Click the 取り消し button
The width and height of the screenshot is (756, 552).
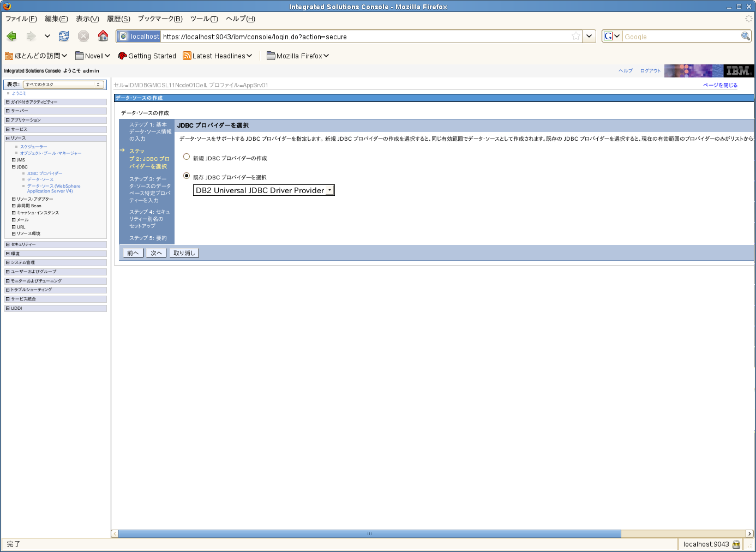(184, 253)
